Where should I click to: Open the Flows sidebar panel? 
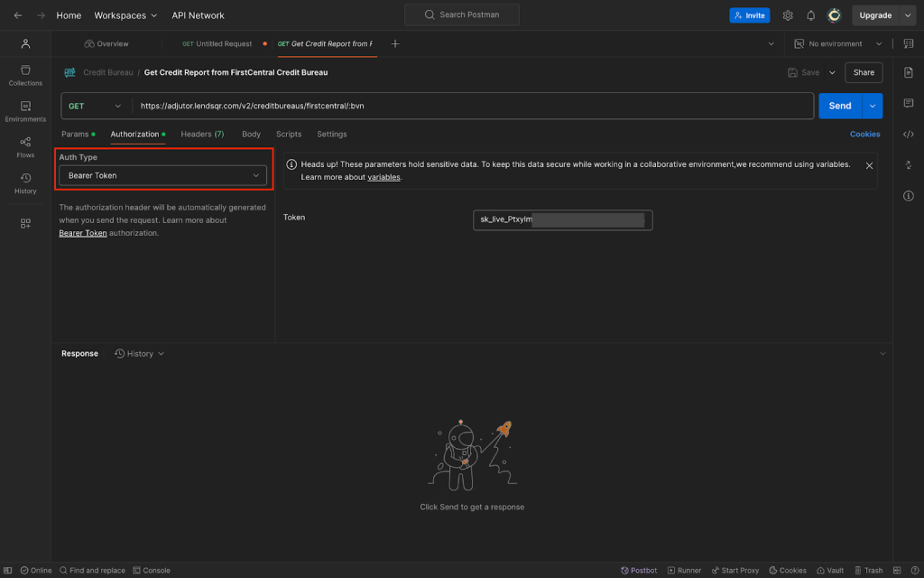pyautogui.click(x=25, y=147)
